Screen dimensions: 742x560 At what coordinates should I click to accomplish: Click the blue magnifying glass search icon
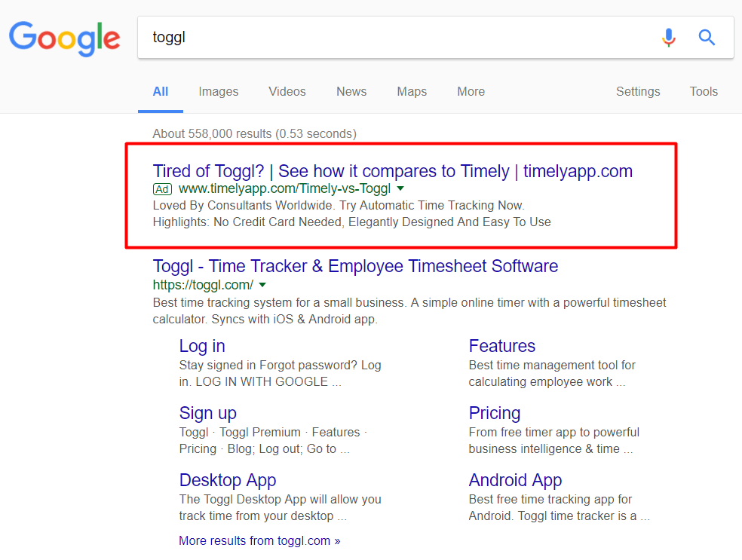point(707,37)
